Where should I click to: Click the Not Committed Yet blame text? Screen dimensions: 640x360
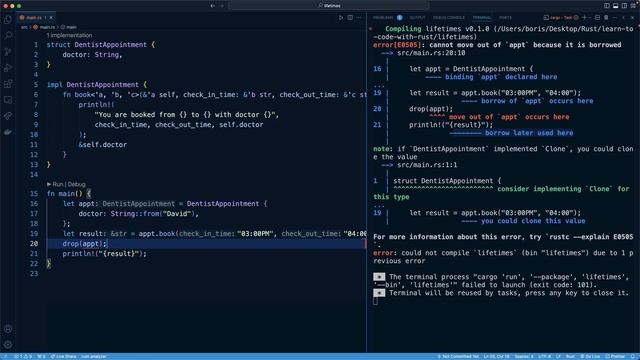[x=458, y=356]
